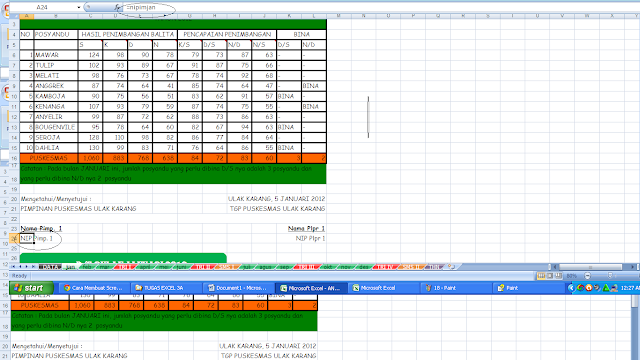
Task: Open the TRI II sheet tab
Action: [202, 267]
